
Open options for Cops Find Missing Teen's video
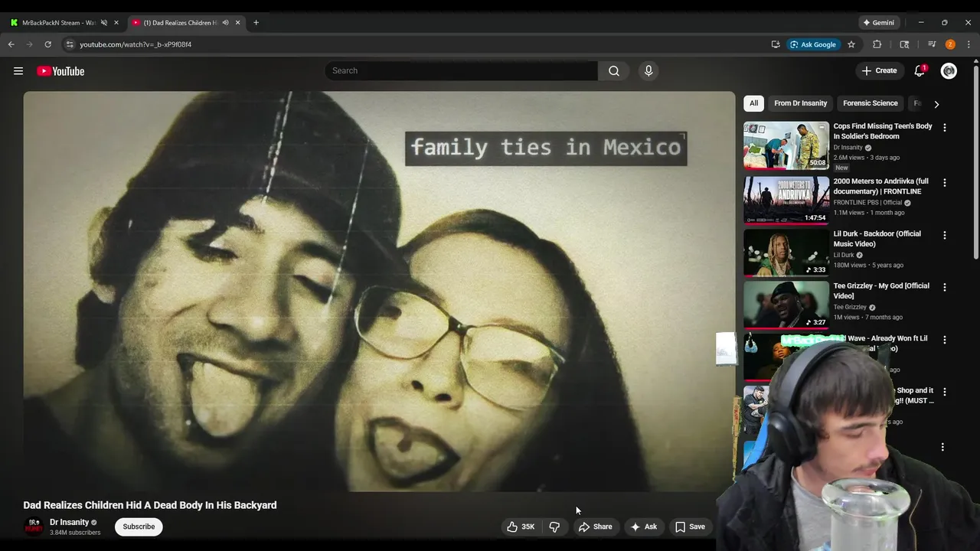[944, 128]
